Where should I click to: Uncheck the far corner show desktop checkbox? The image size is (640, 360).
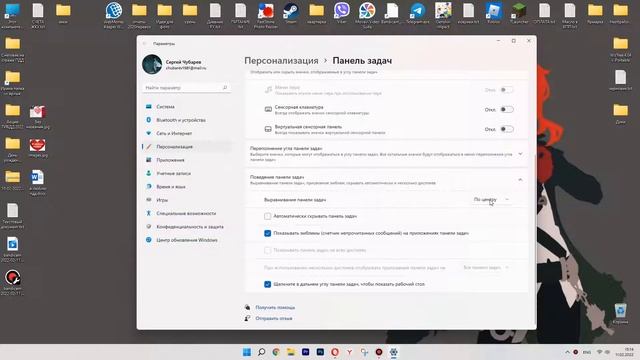(x=267, y=284)
